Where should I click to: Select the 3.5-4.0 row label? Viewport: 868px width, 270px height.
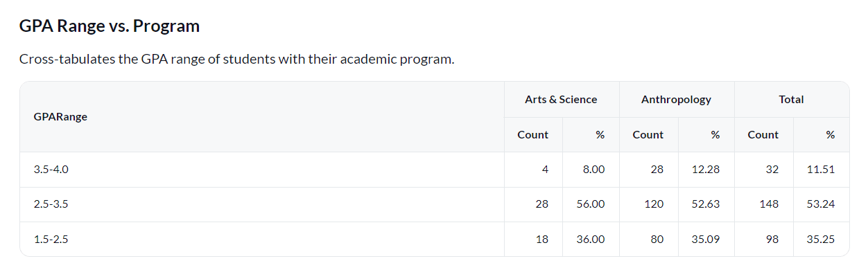tap(51, 170)
